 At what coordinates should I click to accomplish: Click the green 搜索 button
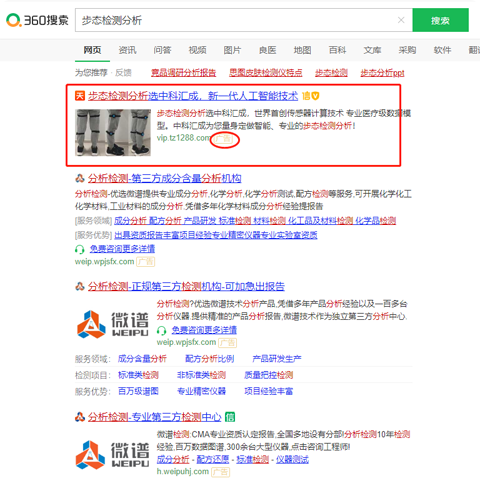point(440,20)
